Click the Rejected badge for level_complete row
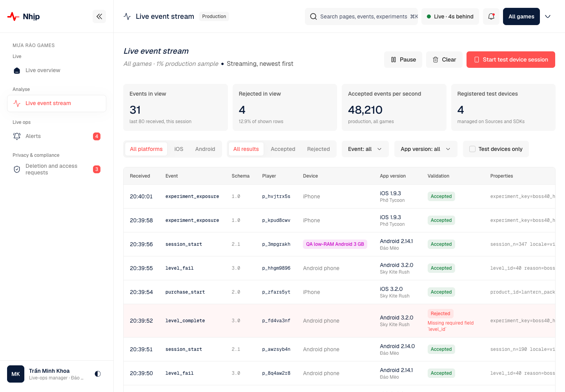 (x=441, y=314)
